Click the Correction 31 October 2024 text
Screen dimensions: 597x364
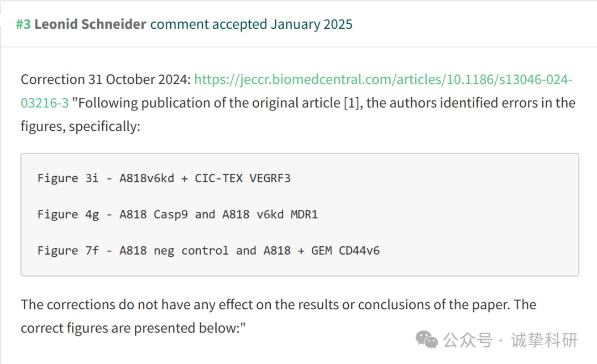tap(106, 80)
